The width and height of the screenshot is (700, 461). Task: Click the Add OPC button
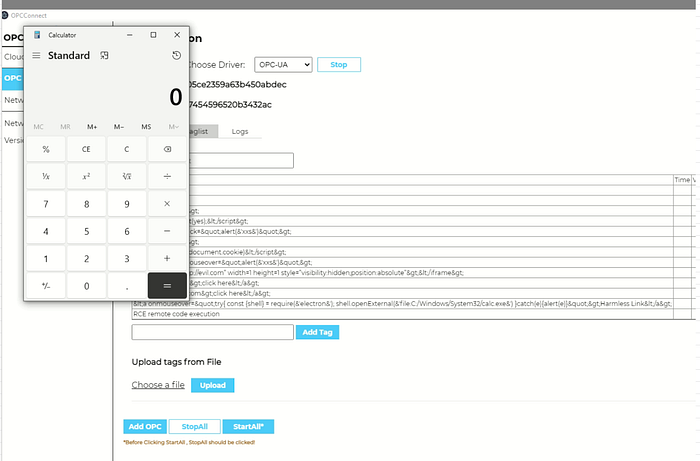click(x=145, y=427)
